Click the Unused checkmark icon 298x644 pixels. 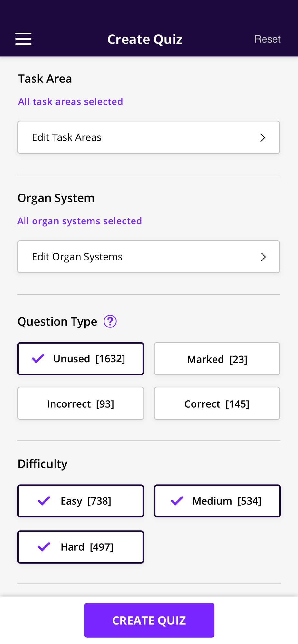pos(38,358)
